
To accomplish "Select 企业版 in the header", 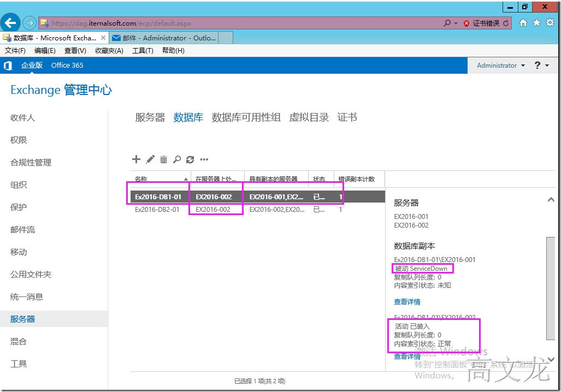I will tap(32, 65).
